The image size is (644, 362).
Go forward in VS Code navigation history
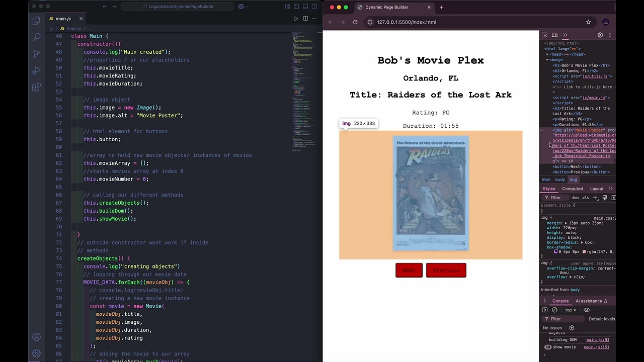(114, 7)
